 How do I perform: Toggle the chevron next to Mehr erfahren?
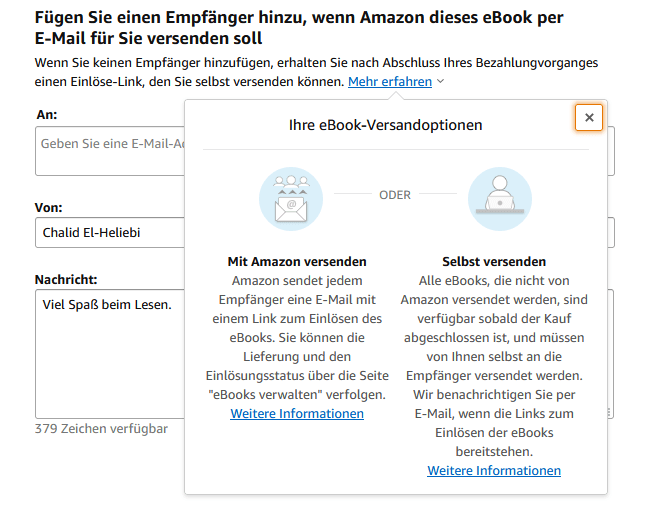[441, 81]
